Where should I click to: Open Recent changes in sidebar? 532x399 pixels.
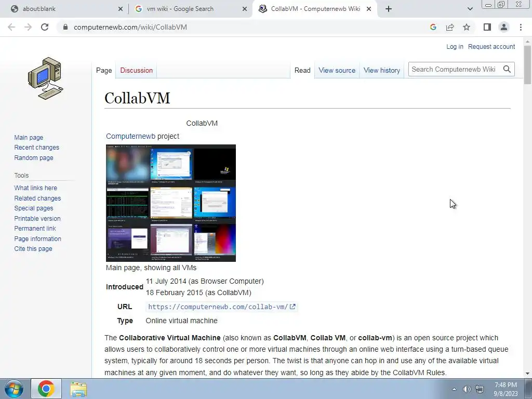tap(37, 147)
